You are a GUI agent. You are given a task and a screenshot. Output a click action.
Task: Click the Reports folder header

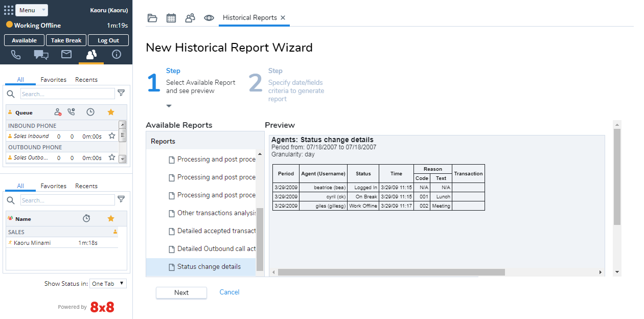click(x=205, y=141)
